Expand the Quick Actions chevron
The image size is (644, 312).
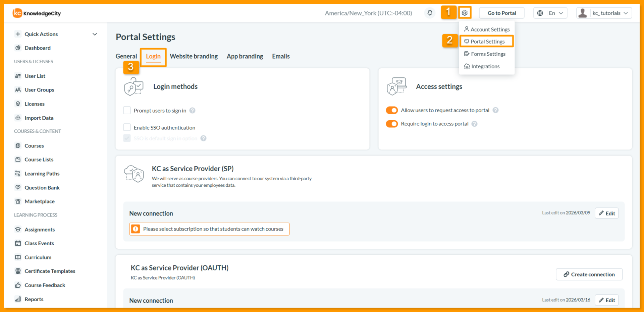(x=95, y=34)
